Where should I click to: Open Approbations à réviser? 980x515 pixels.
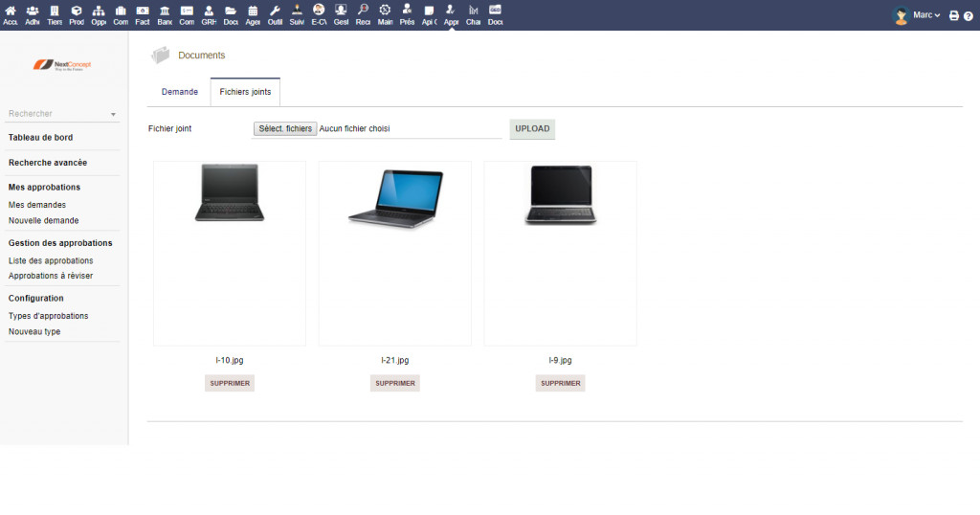click(x=51, y=276)
